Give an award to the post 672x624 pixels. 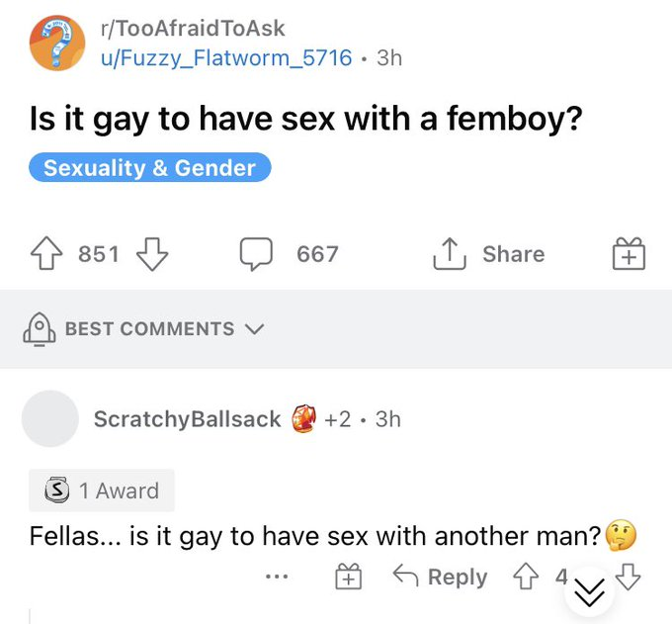point(629,253)
